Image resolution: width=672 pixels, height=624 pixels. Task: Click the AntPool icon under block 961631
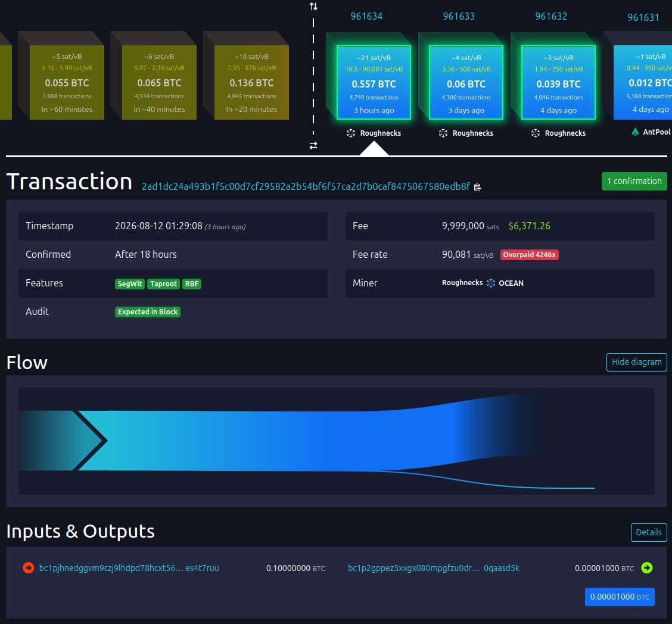[x=635, y=132]
